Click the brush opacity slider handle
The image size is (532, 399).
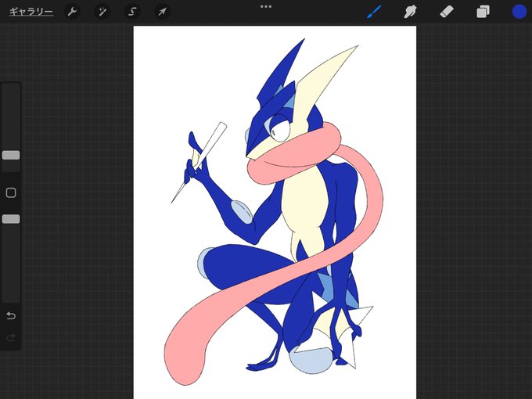click(11, 219)
